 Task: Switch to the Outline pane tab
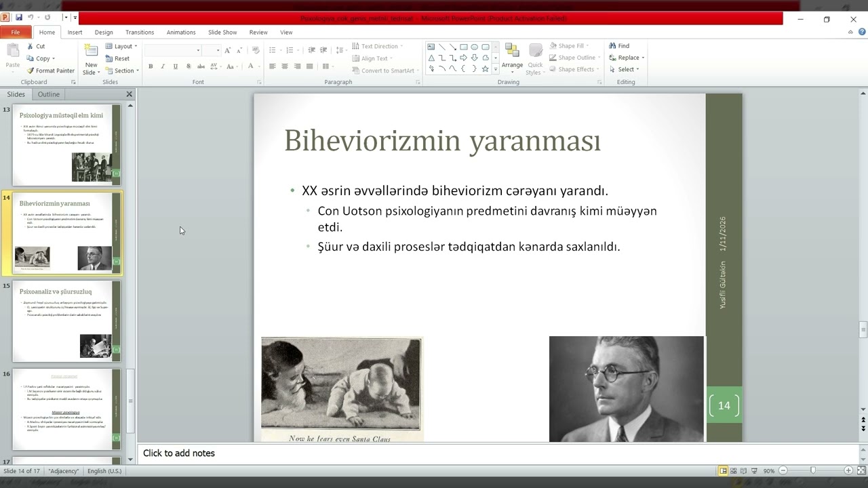coord(48,94)
